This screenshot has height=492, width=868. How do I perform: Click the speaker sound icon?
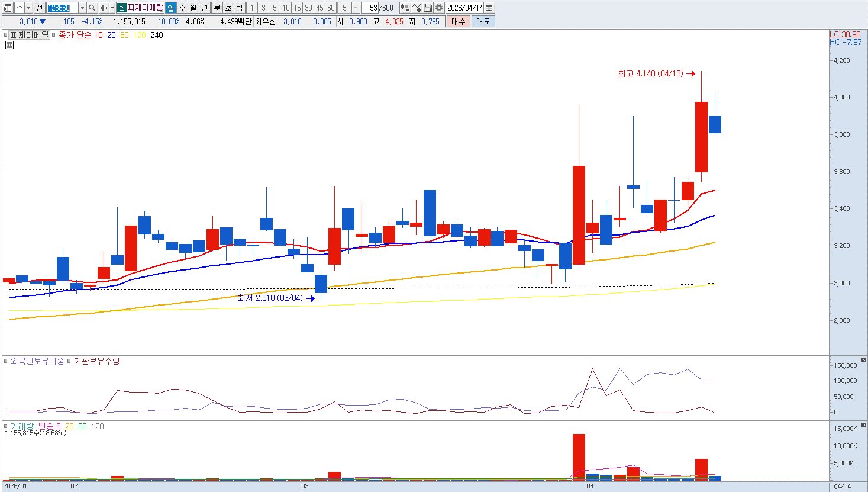click(x=104, y=8)
